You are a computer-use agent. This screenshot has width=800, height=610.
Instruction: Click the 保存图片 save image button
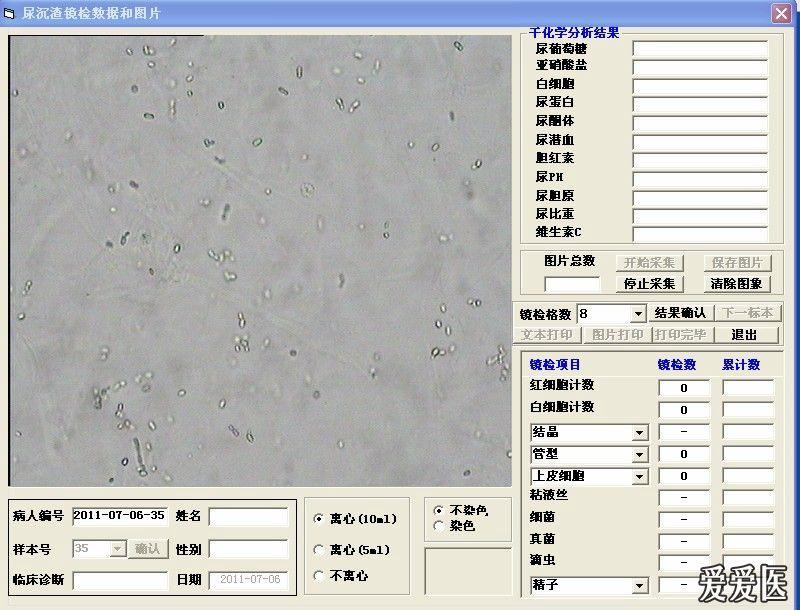click(x=739, y=262)
